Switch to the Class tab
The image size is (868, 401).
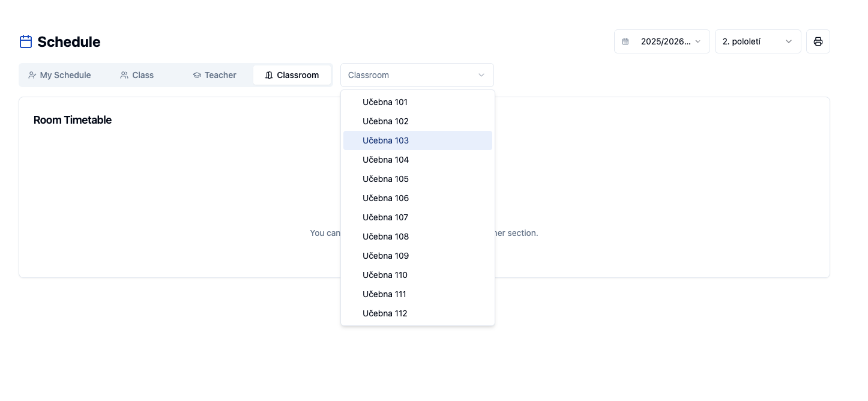pos(137,75)
